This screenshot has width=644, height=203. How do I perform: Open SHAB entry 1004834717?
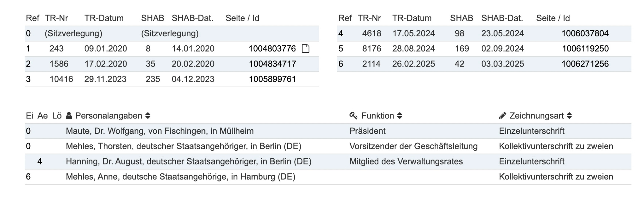[272, 64]
